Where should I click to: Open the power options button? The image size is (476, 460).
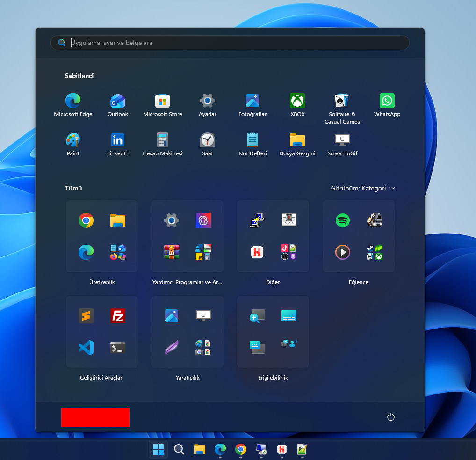[391, 417]
